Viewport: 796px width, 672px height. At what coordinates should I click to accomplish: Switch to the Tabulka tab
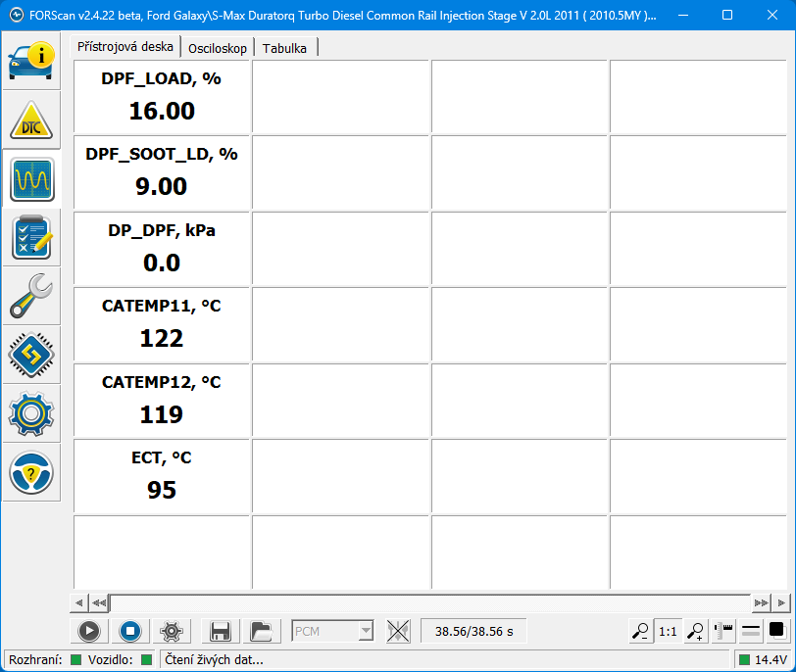(284, 48)
